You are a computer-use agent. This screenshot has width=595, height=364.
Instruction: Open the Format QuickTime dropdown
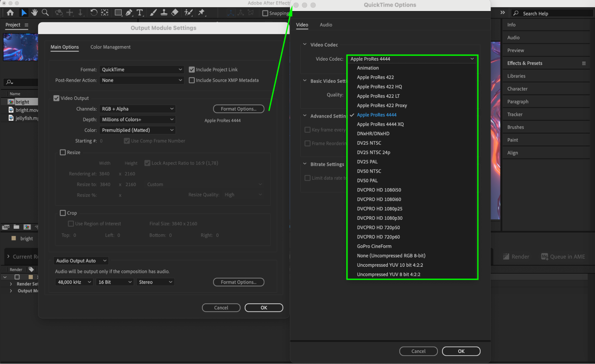[141, 70]
